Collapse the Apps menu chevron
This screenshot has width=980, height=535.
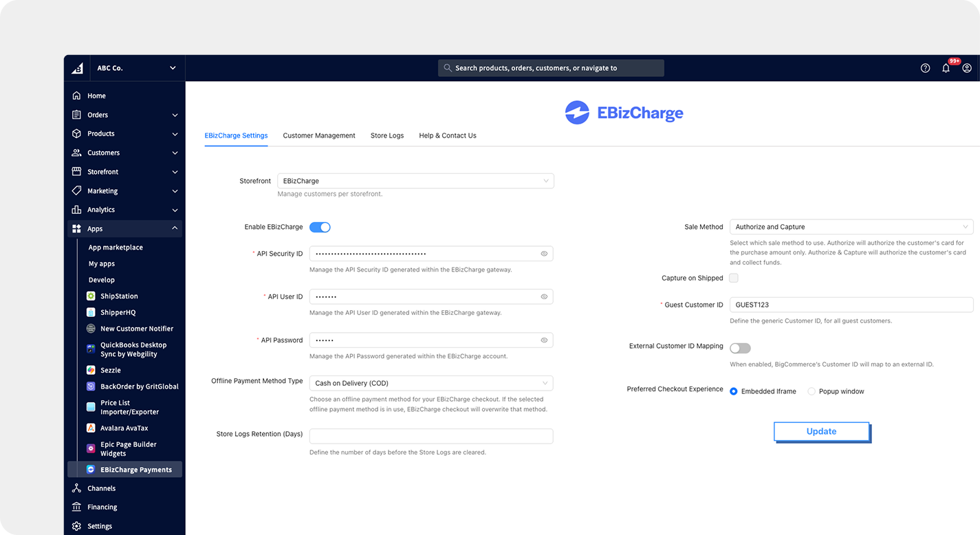click(175, 228)
